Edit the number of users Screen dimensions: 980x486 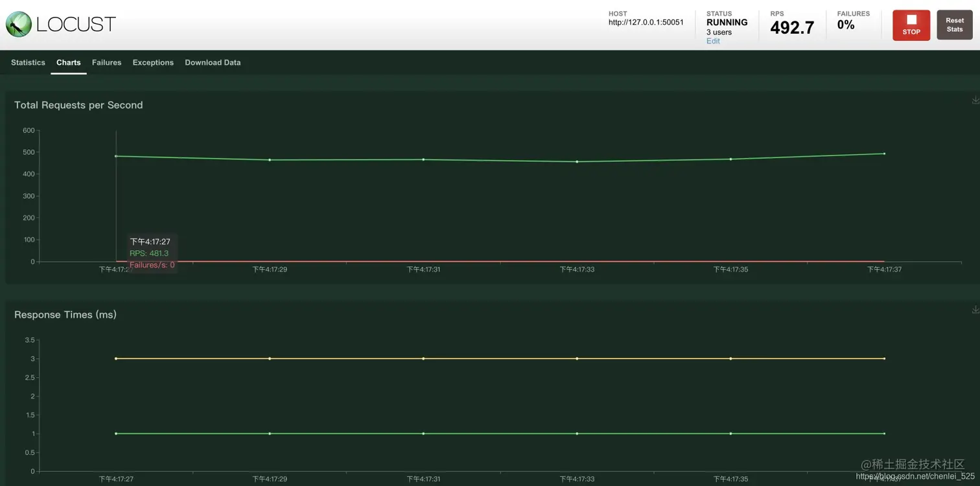point(713,41)
